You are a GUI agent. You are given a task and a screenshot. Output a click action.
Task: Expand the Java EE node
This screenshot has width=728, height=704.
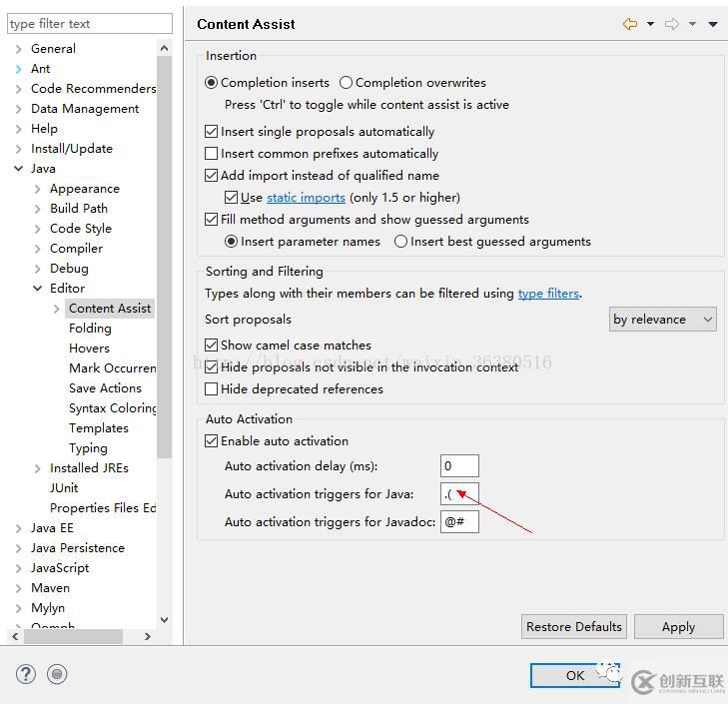tap(19, 528)
